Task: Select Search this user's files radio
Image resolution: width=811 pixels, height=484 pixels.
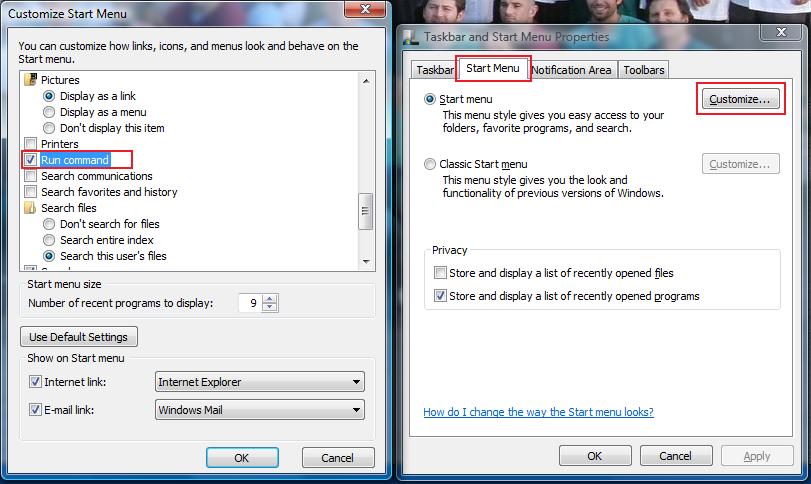Action: click(x=49, y=256)
